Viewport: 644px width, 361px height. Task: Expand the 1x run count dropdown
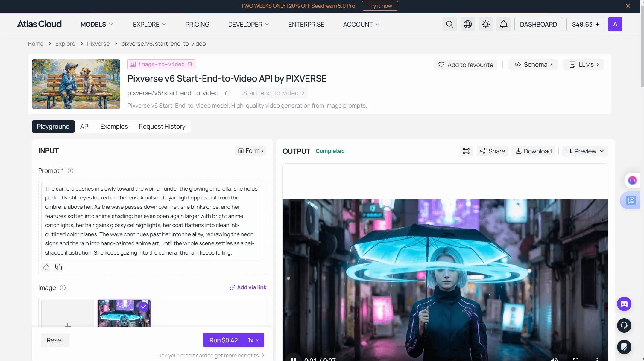tap(254, 340)
